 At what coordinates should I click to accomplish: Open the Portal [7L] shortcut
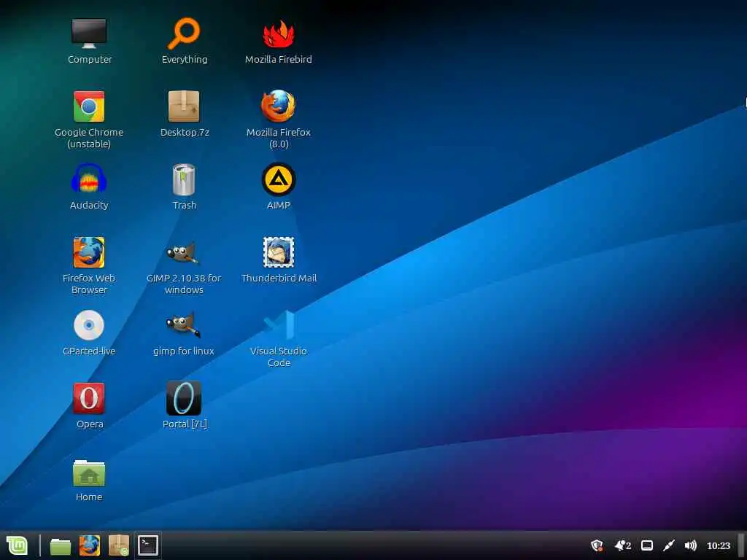[x=184, y=398]
